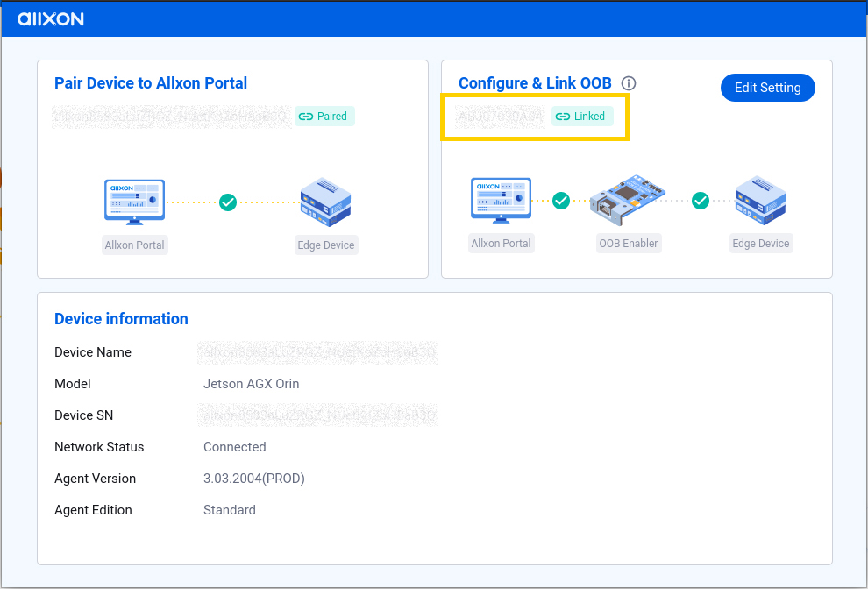
Task: Click the blurred Device Name value field
Action: click(x=317, y=351)
